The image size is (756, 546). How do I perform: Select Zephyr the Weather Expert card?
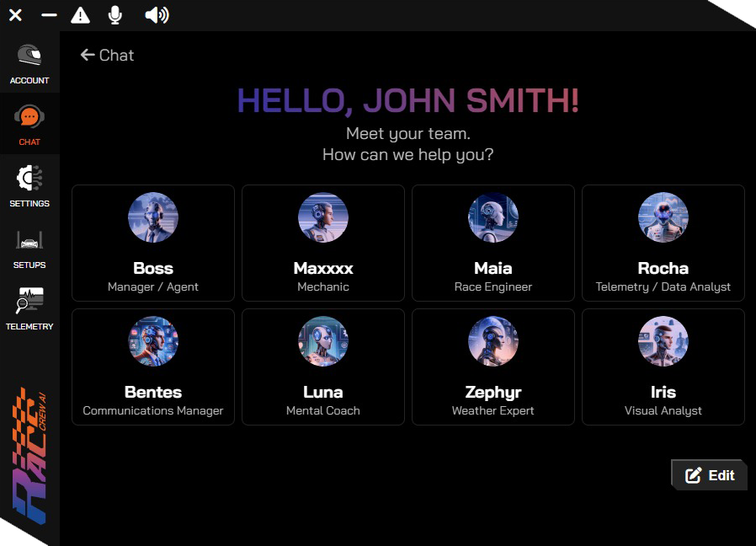(493, 367)
